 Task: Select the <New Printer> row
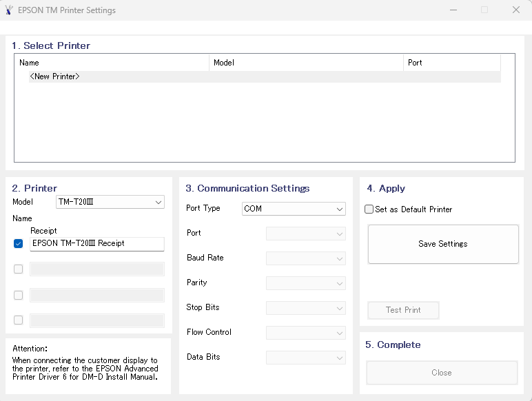click(265, 76)
